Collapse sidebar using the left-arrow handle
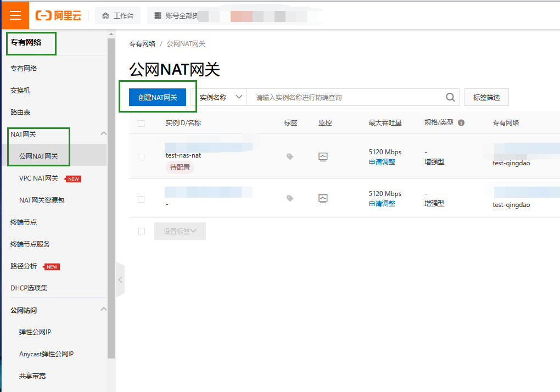Screen dimensions: 560x392 tap(120, 279)
